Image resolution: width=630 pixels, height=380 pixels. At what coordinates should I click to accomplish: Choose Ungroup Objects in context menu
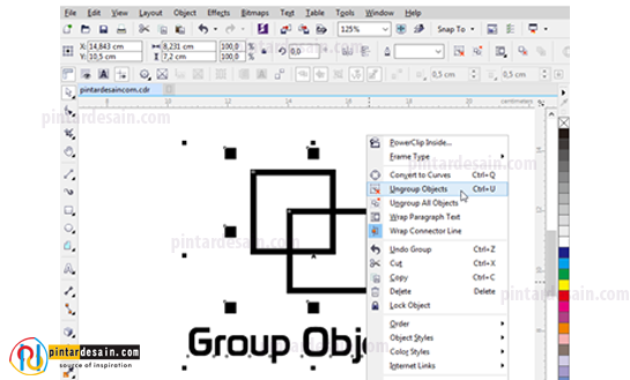[438, 189]
